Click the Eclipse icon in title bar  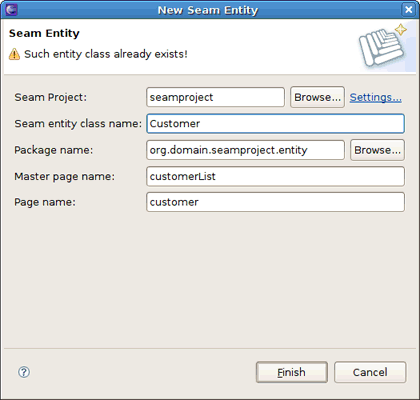[11, 10]
